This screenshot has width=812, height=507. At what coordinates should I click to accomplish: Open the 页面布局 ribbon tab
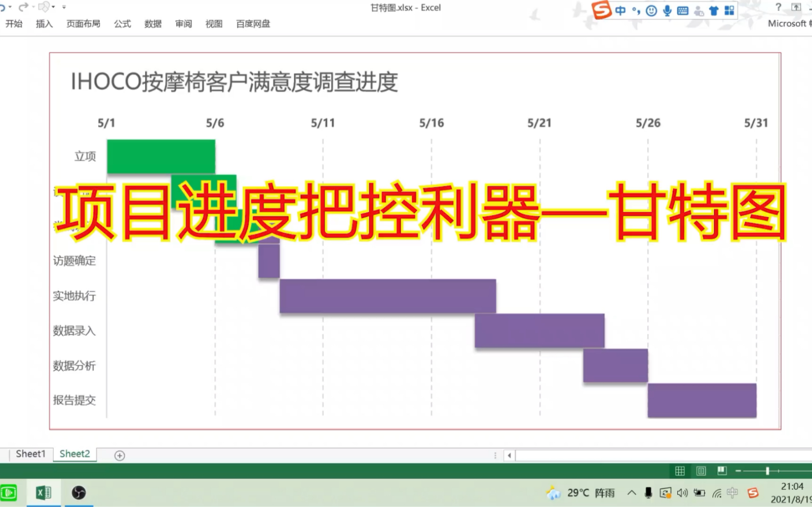[x=83, y=23]
